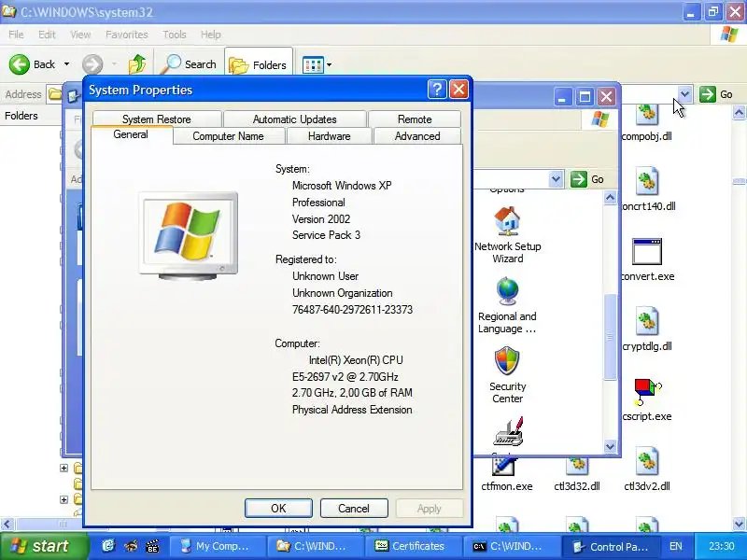Click Cancel in System Properties
The height and width of the screenshot is (560, 747).
[x=354, y=509]
